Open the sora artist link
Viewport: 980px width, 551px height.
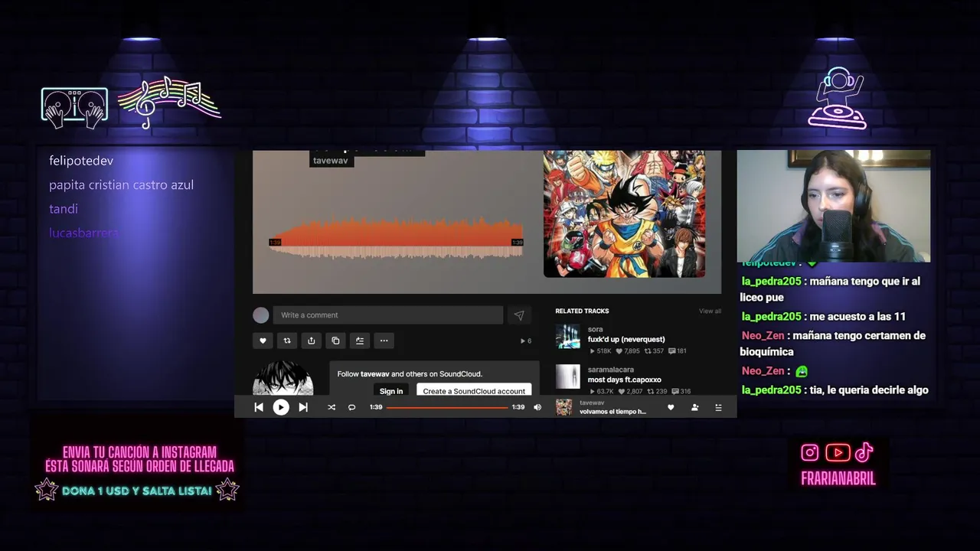pos(595,329)
